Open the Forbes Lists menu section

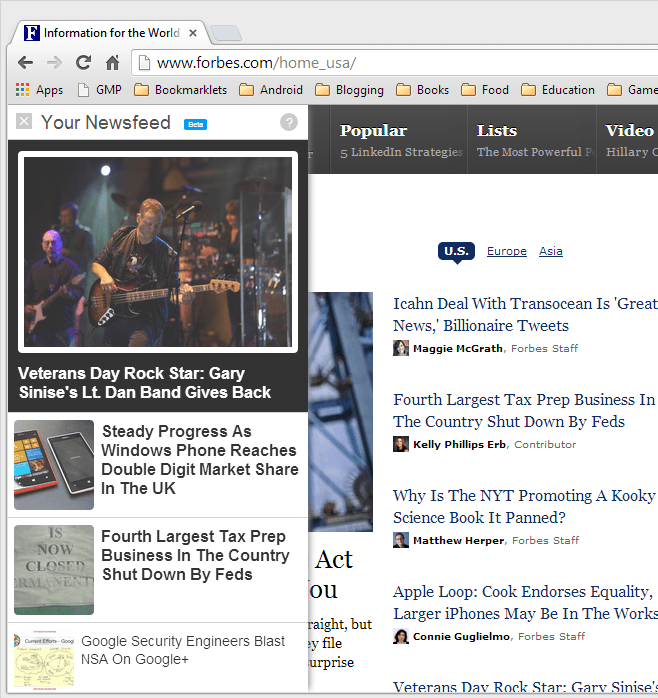[x=497, y=130]
